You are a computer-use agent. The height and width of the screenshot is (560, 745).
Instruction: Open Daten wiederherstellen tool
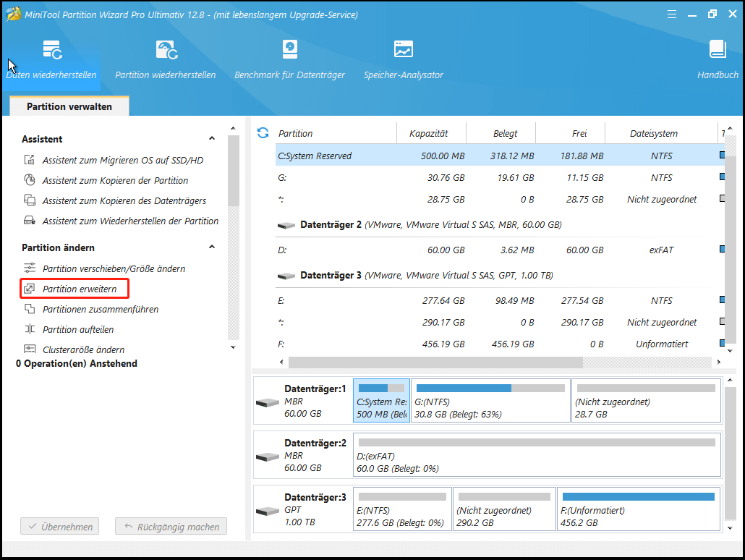(51, 60)
